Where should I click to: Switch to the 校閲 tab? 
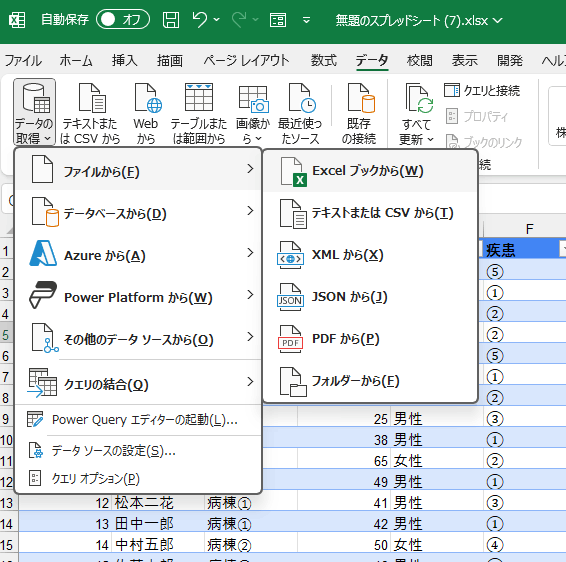tap(419, 60)
